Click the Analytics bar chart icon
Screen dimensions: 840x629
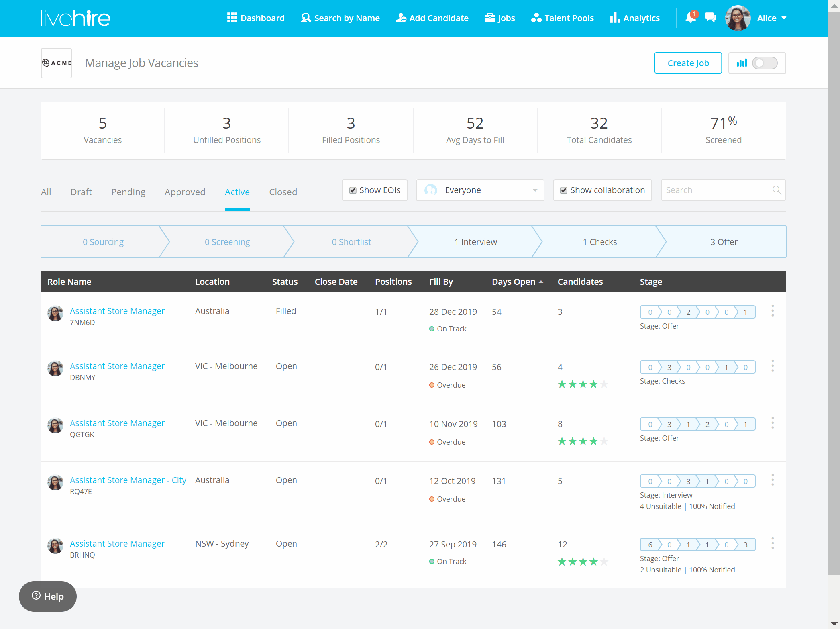(614, 18)
